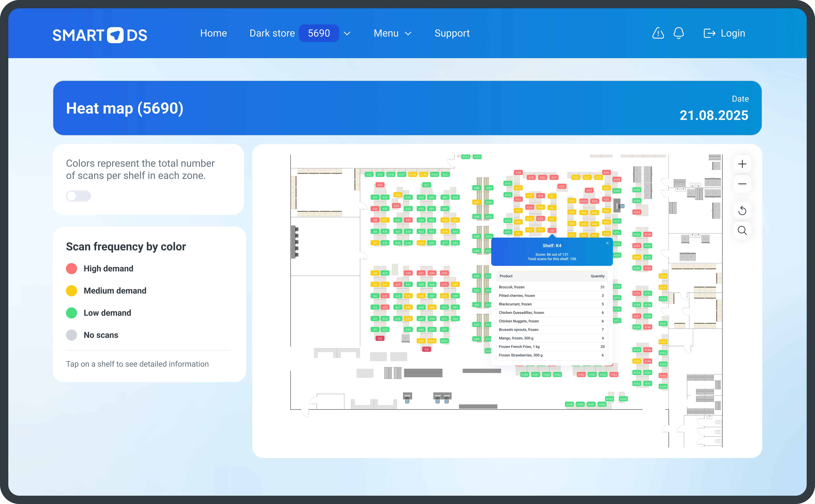Expand the Dark store dropdown chevron
The height and width of the screenshot is (504, 815).
pos(347,34)
